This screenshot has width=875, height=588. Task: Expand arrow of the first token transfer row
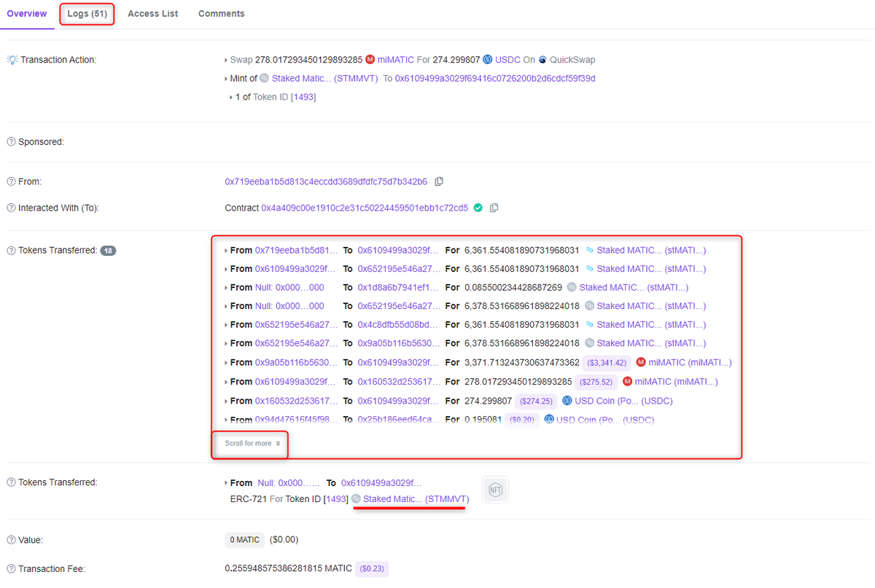[226, 250]
